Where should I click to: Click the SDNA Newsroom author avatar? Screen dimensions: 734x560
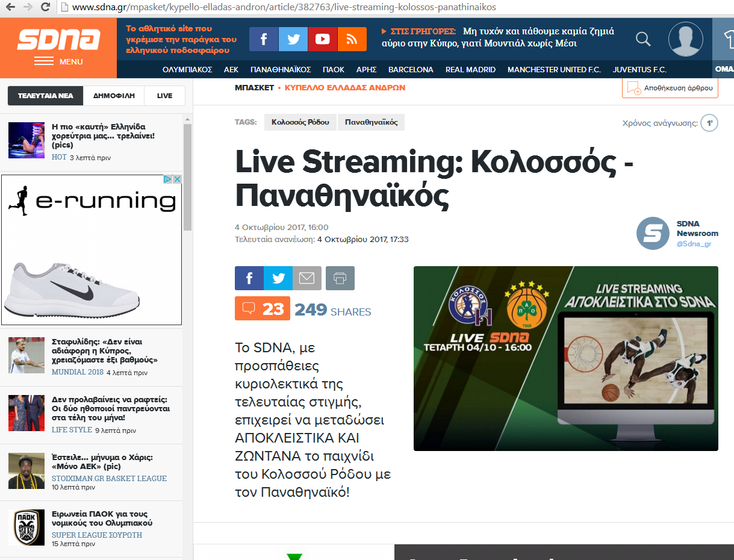653,233
